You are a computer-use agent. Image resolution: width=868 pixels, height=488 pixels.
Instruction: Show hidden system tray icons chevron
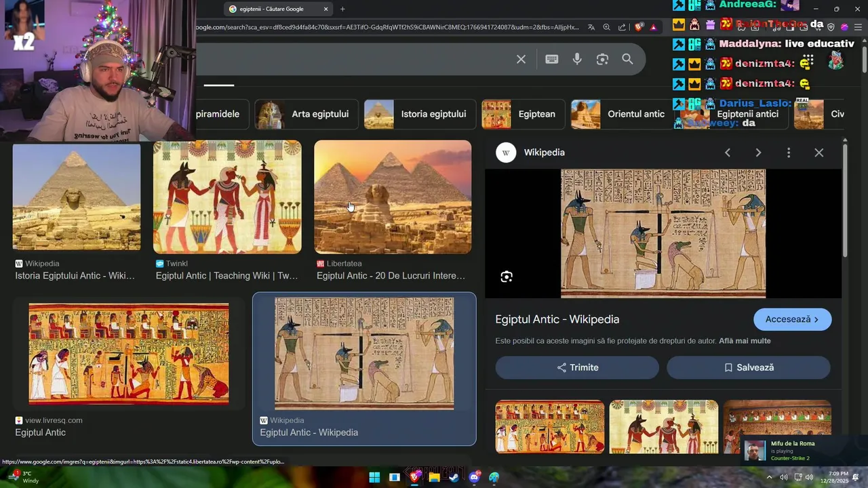click(x=769, y=477)
